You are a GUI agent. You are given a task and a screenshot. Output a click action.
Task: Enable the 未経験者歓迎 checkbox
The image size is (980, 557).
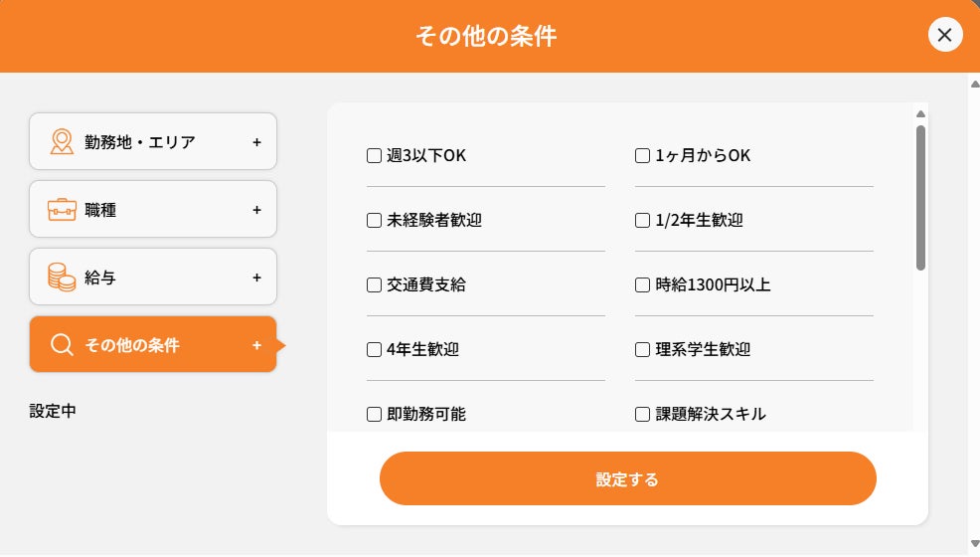click(x=375, y=220)
